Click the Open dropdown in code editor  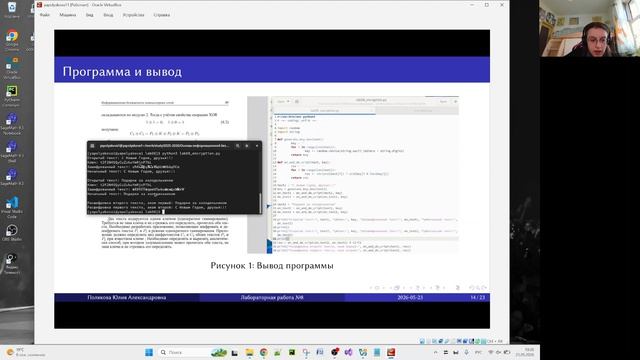click(x=283, y=101)
